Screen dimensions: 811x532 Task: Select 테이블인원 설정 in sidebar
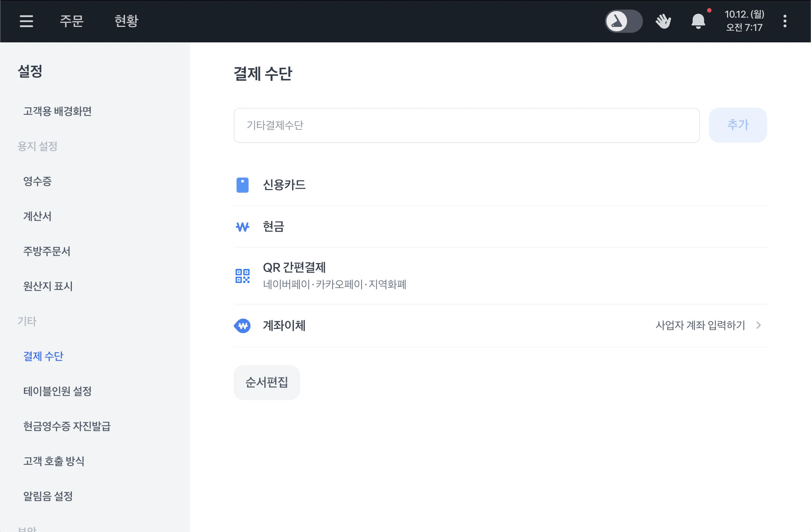(58, 391)
